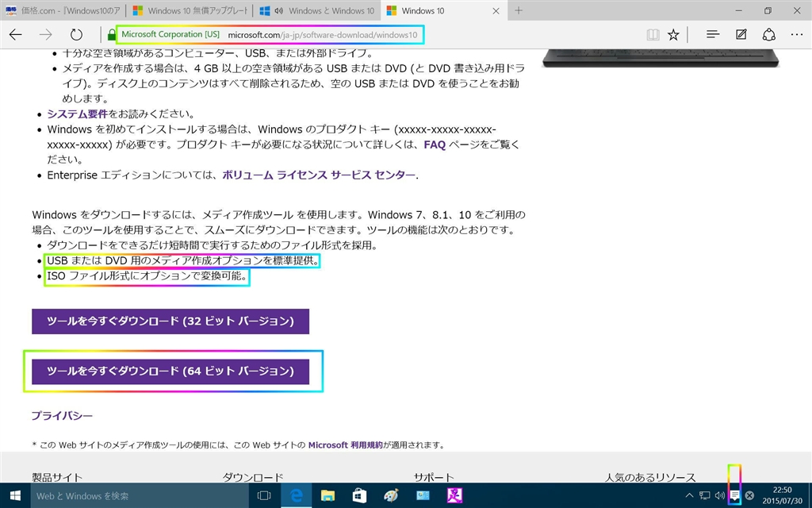The image size is (812, 508).
Task: Go back to previous page
Action: click(16, 35)
